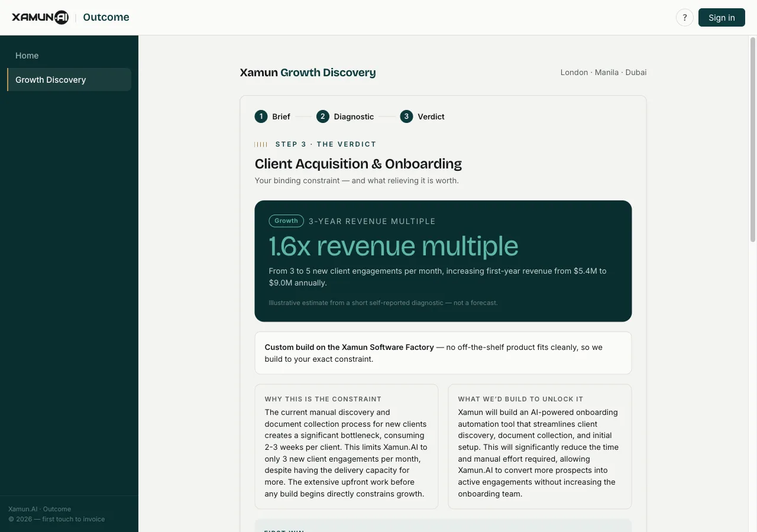Viewport: 757px width, 532px height.
Task: Click the WHAT WE'D BUILD TO UNLOCK IT heading
Action: coord(520,399)
